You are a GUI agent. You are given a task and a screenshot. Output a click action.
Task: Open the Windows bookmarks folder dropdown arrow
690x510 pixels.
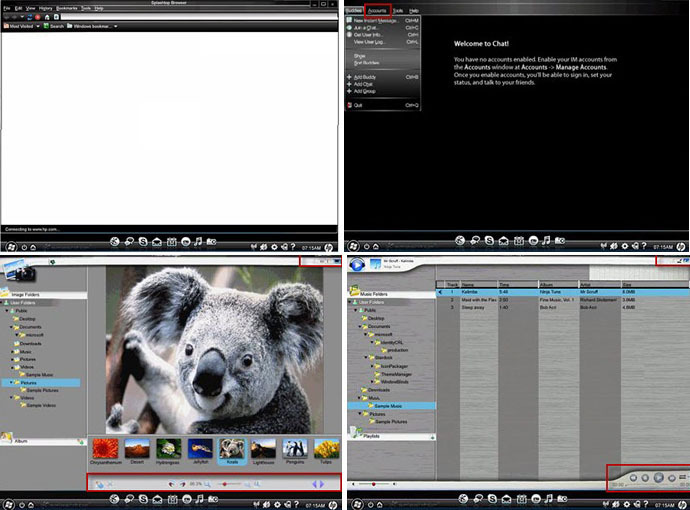click(x=116, y=26)
